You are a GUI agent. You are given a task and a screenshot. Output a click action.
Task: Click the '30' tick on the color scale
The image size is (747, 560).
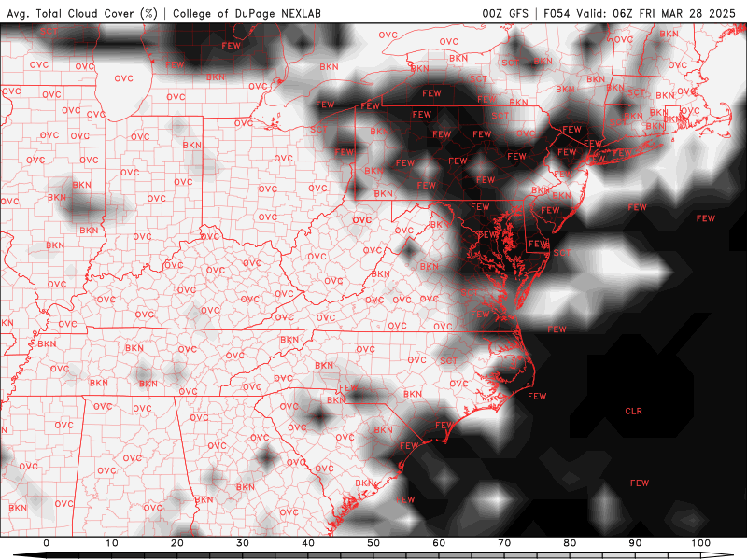click(243, 543)
